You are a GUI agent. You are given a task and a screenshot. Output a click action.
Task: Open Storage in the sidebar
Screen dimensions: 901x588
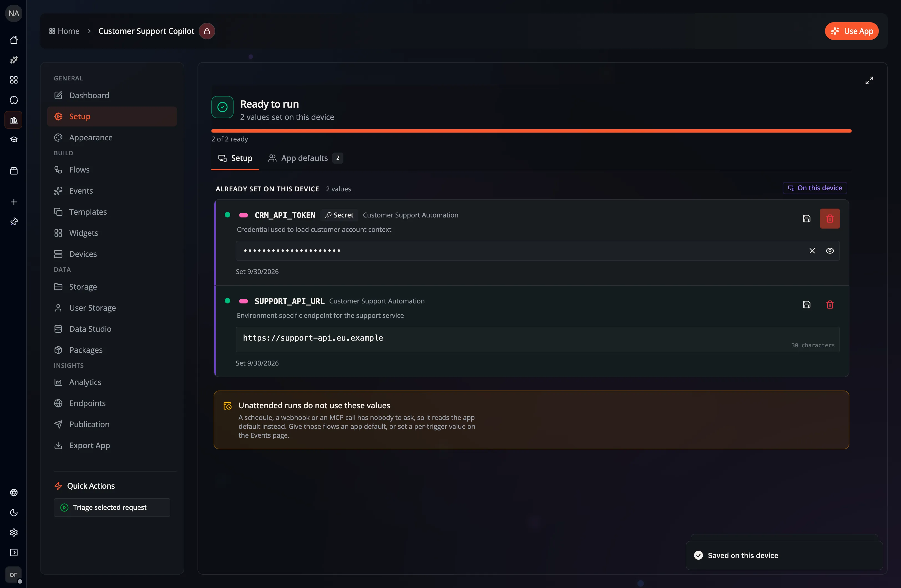[x=112, y=287]
